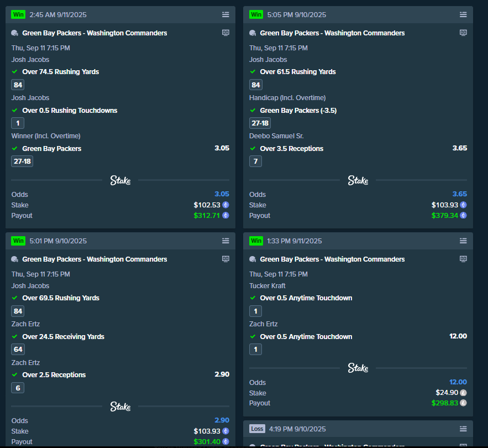Click Stake logo in 2:45 AM bet card

click(x=120, y=180)
